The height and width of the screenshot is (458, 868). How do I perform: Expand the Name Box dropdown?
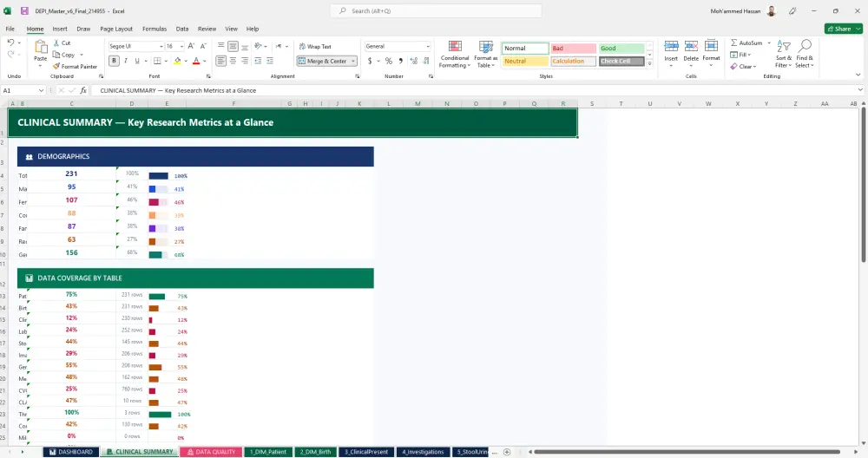point(41,90)
